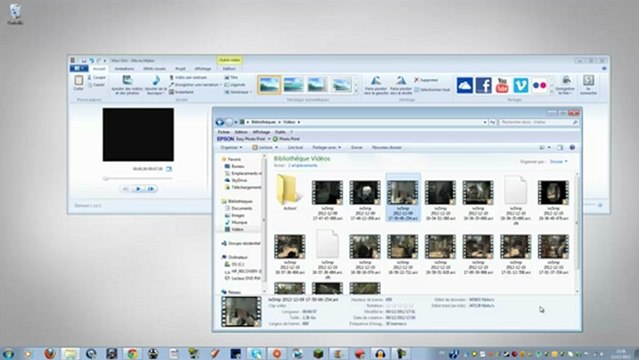639x360 pixels.
Task: Open Enregistrer une narration dropdown arrow
Action: coord(221,85)
